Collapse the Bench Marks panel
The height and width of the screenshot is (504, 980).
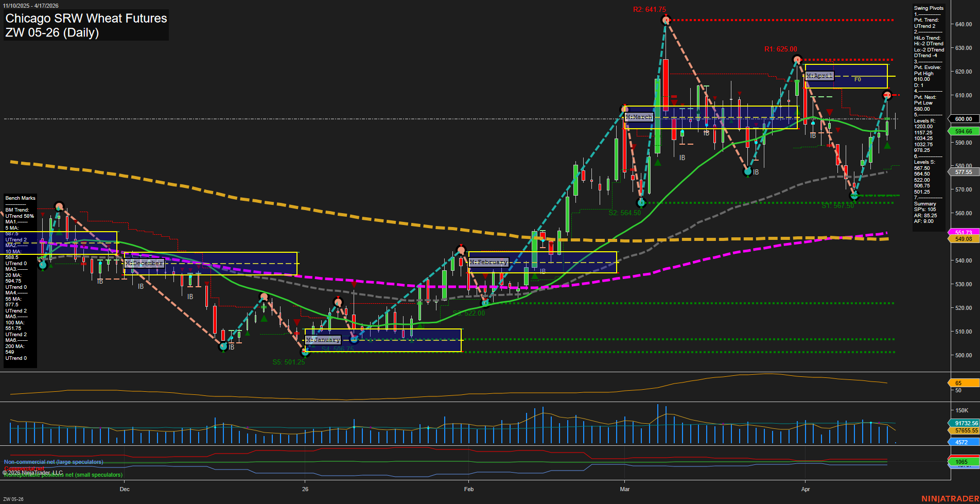click(x=20, y=198)
